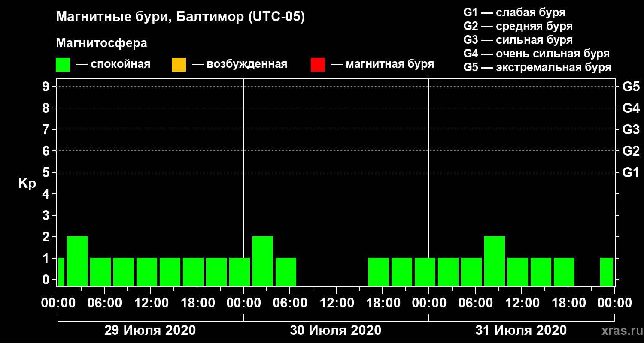Click the legend label '— спокойная'
The height and width of the screenshot is (343, 644).
coord(113,64)
